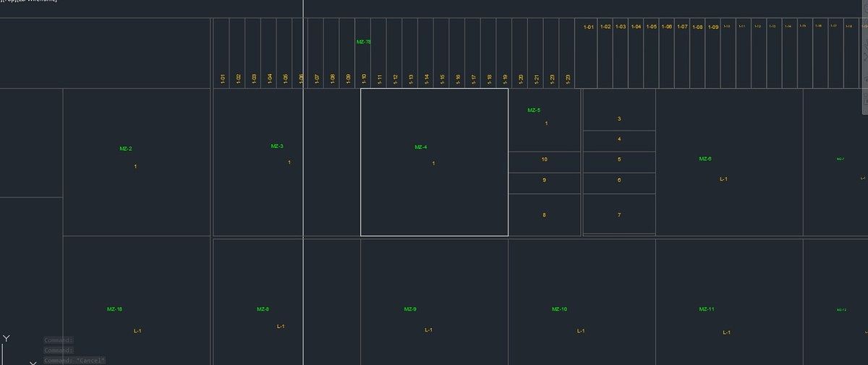868x365 pixels.
Task: Click the Command: *Cancel* history line
Action: [x=75, y=360]
